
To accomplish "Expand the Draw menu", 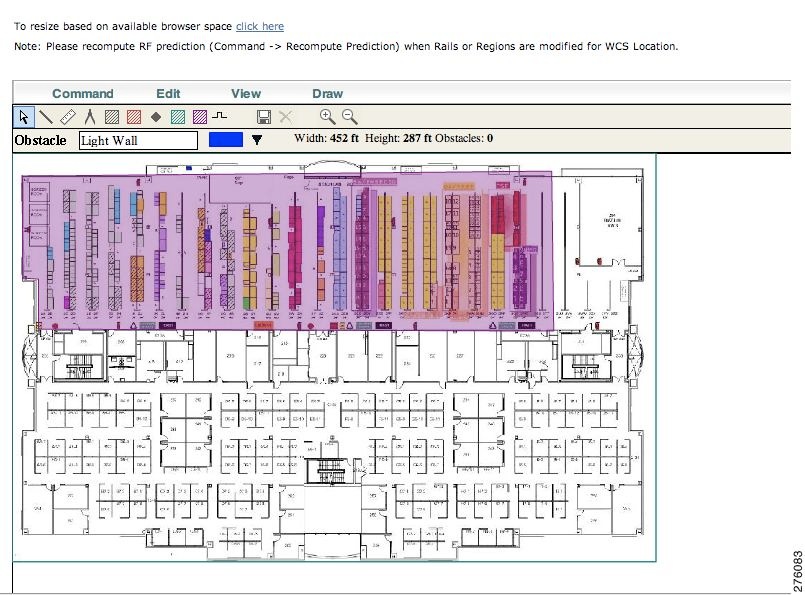I will [x=327, y=93].
